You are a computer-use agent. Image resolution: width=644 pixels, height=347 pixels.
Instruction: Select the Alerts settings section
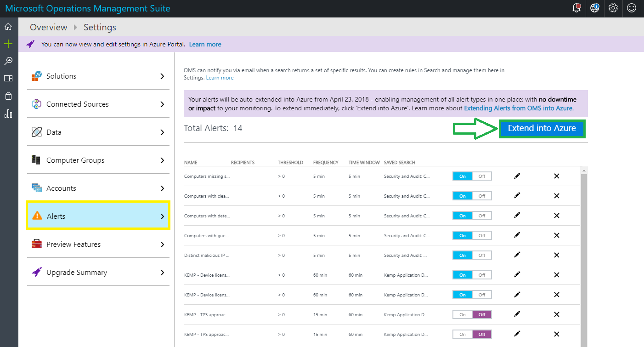point(98,216)
